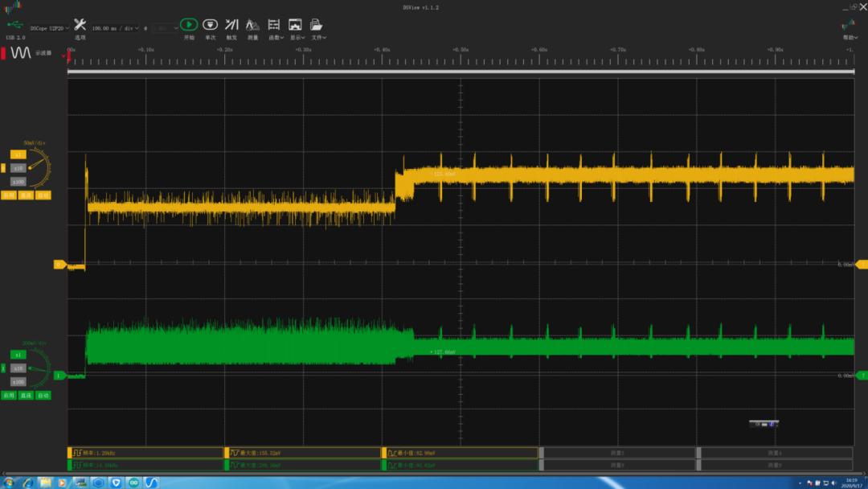Click the oscilloscope waveform mode icon
This screenshot has height=489, width=868.
tap(20, 52)
